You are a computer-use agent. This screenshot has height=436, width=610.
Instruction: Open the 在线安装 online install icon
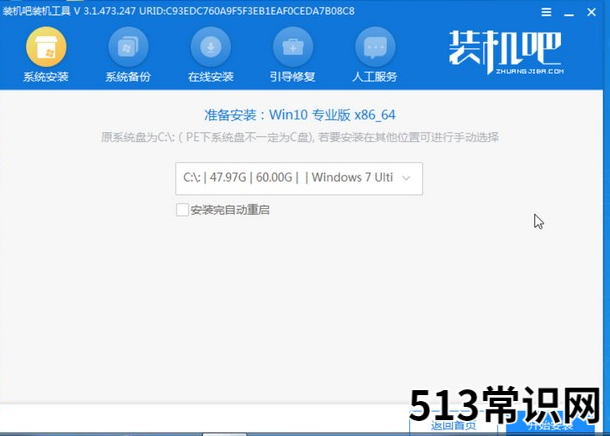(210, 47)
